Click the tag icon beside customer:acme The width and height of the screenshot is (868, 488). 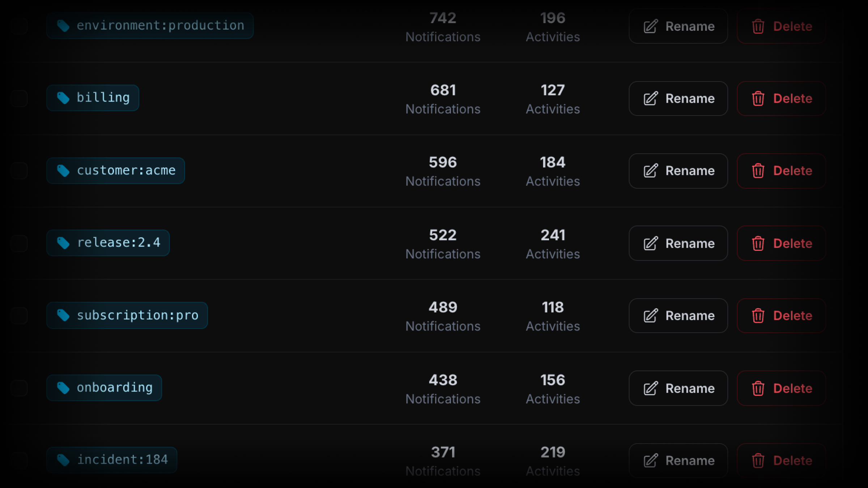pyautogui.click(x=63, y=171)
